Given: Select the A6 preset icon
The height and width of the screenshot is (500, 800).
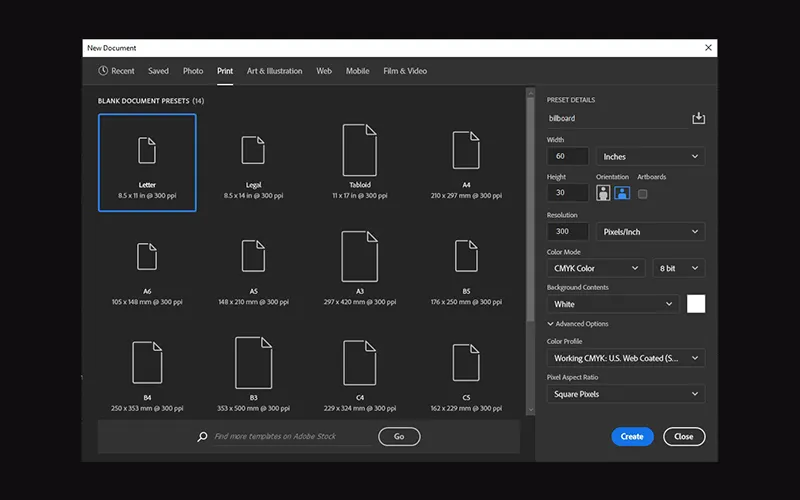Looking at the screenshot, I should pyautogui.click(x=147, y=256).
